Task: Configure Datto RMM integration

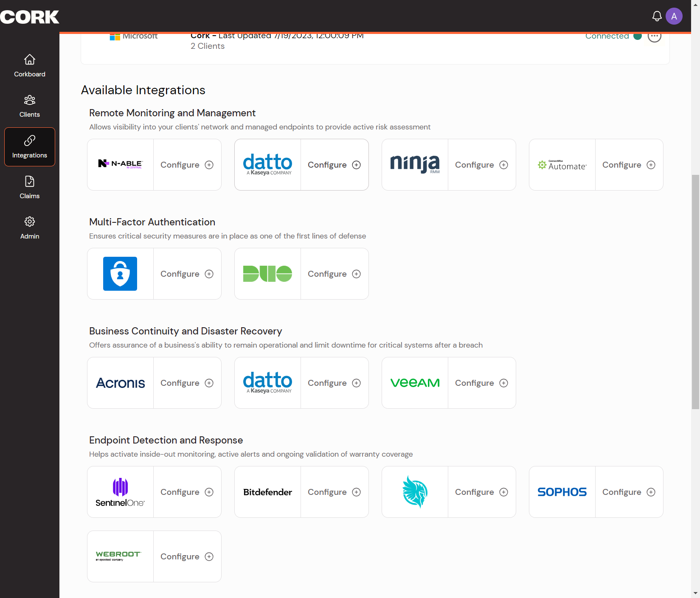Action: 334,165
